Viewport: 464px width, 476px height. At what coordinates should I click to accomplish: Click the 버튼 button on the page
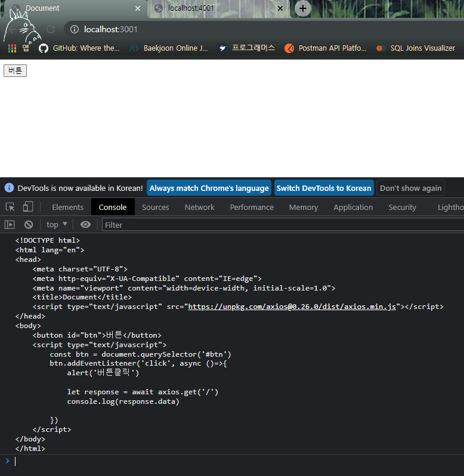point(15,71)
